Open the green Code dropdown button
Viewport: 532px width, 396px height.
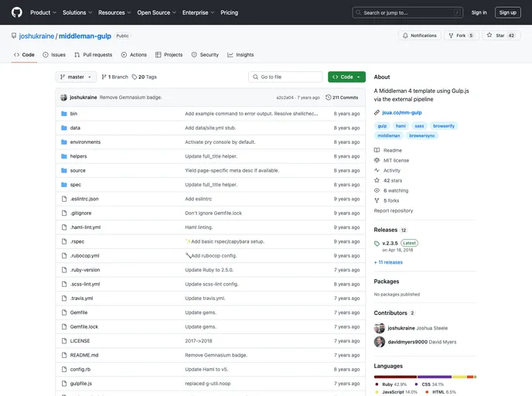pyautogui.click(x=346, y=77)
